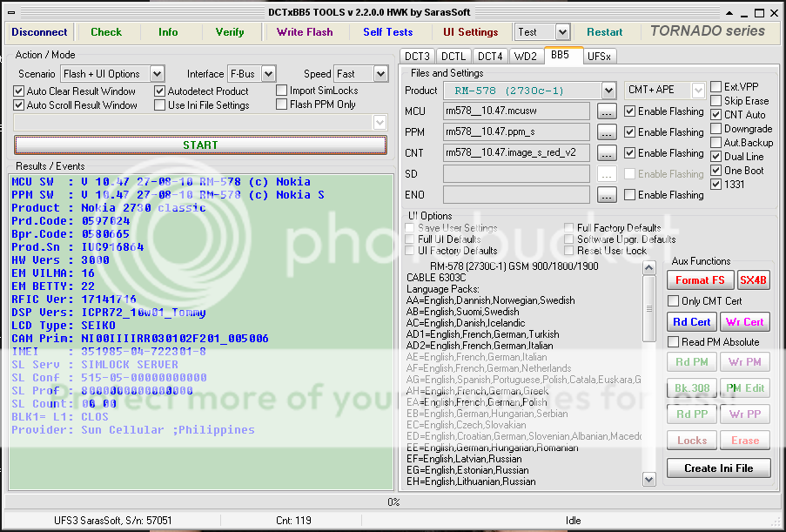This screenshot has height=532, width=786.
Task: Uncheck the Dual Line option
Action: (x=715, y=157)
